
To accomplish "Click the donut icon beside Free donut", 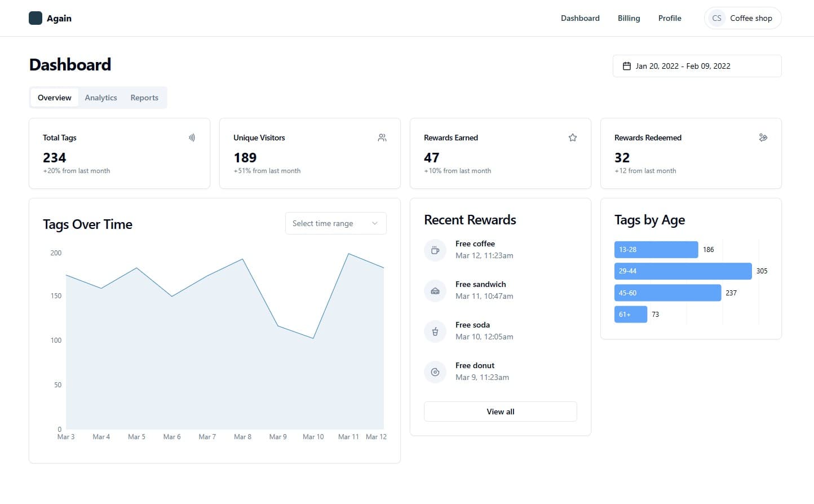I will tap(435, 372).
